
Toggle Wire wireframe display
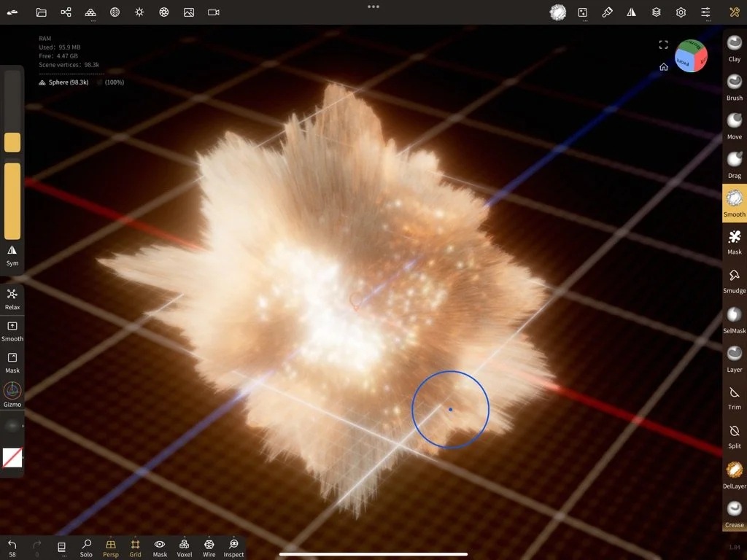pyautogui.click(x=209, y=548)
